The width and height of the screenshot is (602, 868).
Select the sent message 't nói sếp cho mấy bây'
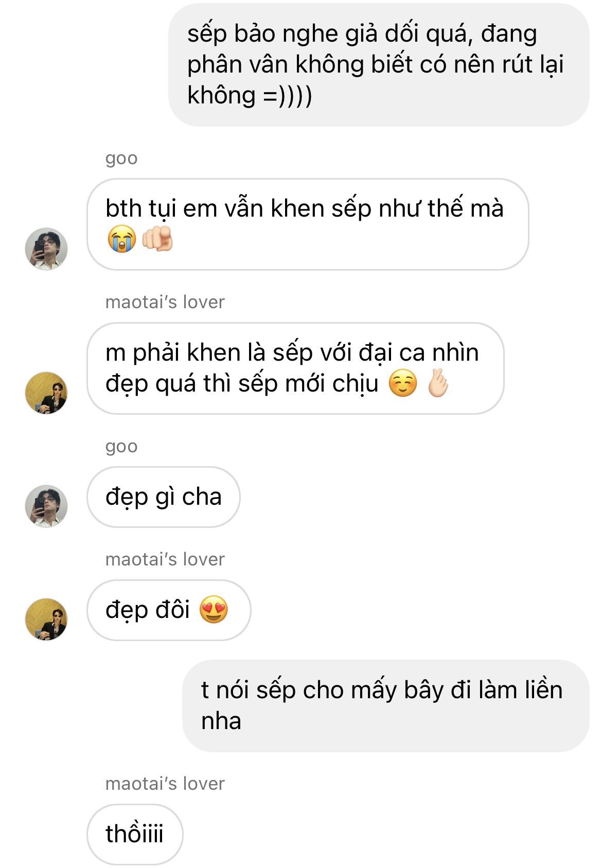386,706
